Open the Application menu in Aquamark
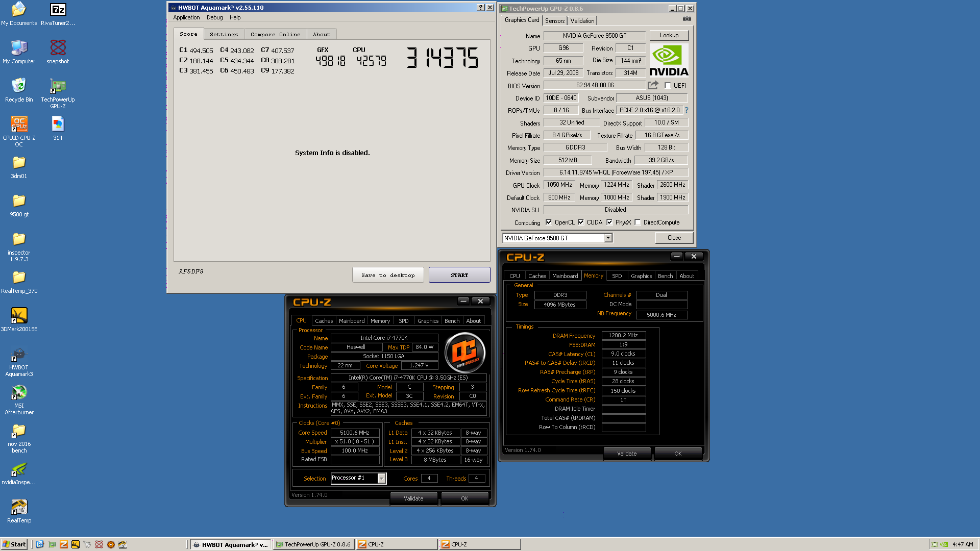Viewport: 980px width, 551px height. tap(186, 17)
